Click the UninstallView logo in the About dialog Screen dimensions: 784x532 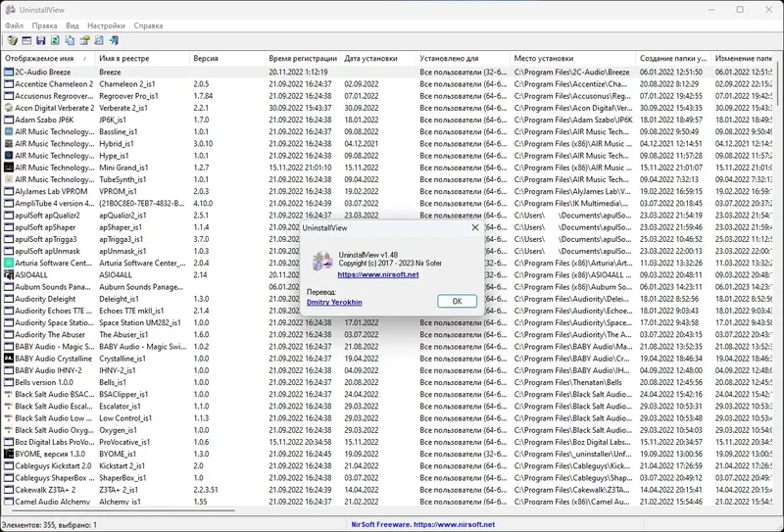click(322, 261)
